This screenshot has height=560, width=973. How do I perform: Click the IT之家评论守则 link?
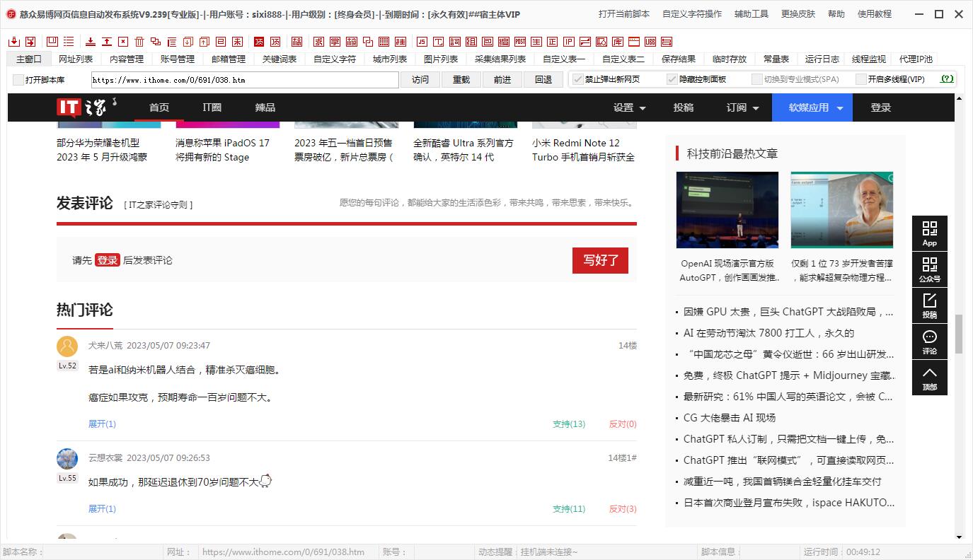coord(159,205)
